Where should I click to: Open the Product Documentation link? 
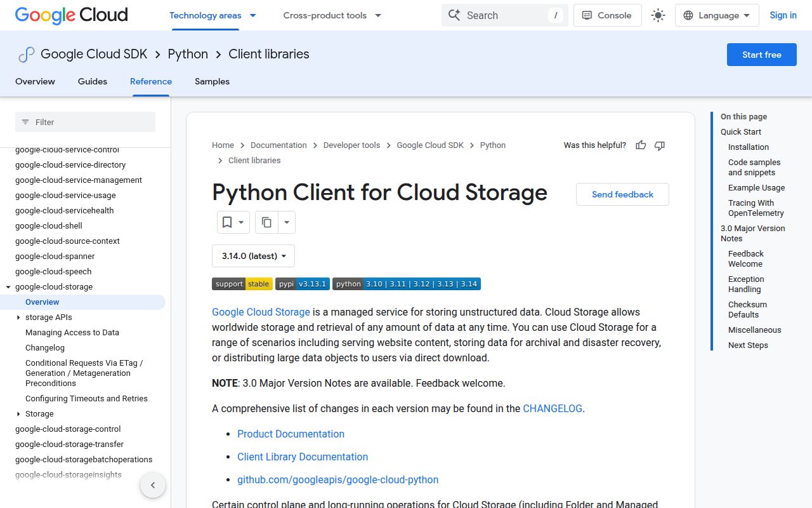[291, 434]
